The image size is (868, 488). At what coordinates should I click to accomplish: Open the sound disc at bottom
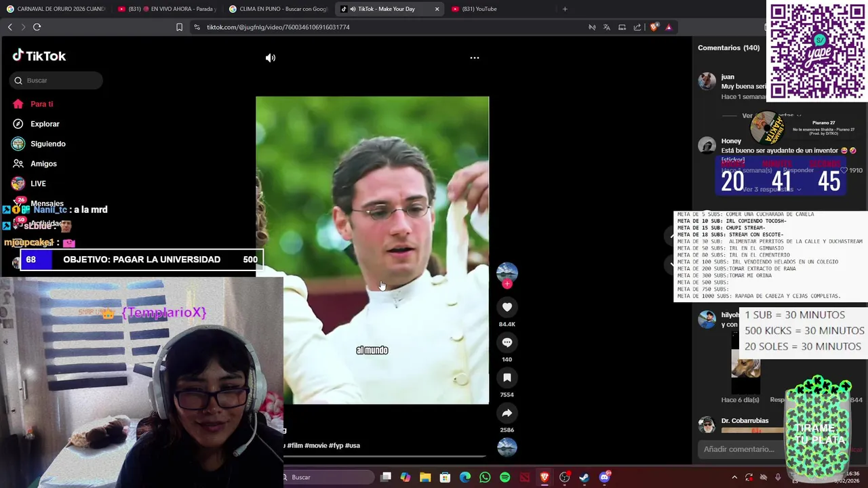pyautogui.click(x=507, y=447)
